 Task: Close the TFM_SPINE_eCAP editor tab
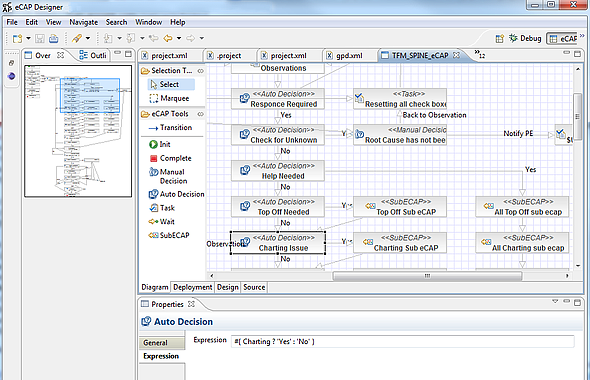pyautogui.click(x=456, y=55)
